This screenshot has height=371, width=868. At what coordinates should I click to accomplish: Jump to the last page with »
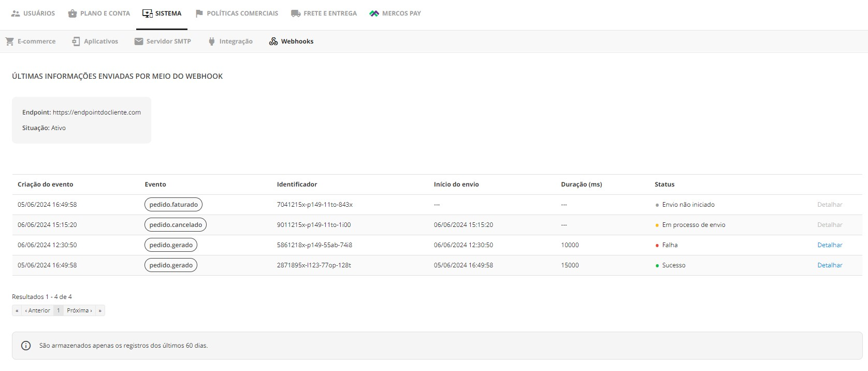click(x=100, y=310)
